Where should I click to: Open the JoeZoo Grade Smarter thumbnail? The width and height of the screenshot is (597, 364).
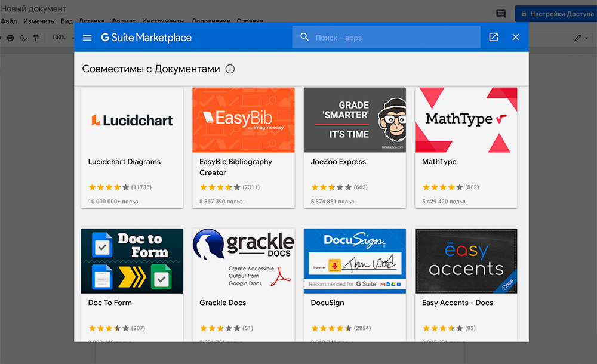click(x=355, y=120)
